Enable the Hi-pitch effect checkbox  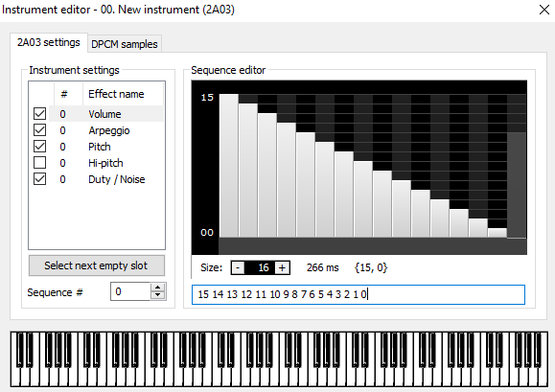(x=39, y=163)
